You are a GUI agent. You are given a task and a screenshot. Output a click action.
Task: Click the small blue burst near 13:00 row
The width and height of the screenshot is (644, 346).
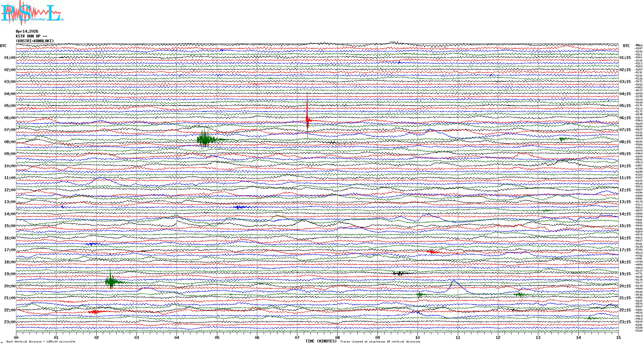pos(240,207)
